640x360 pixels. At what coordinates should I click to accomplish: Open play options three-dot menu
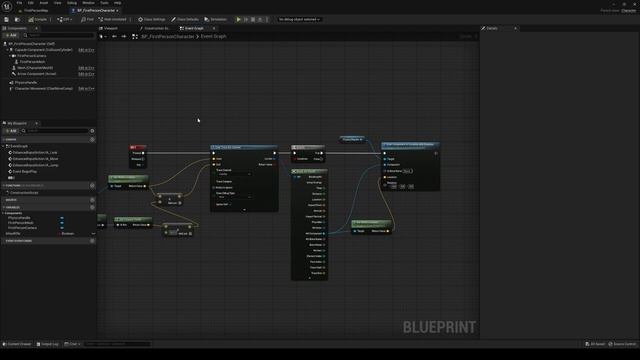coord(267,19)
